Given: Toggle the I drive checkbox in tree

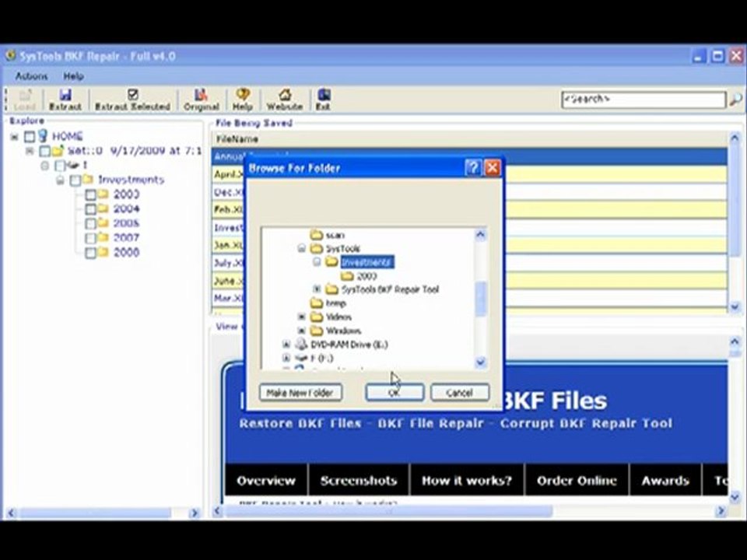Looking at the screenshot, I should click(60, 166).
